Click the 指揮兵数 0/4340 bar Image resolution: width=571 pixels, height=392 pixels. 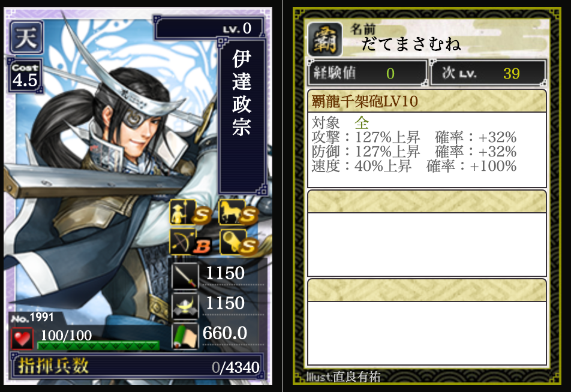click(138, 366)
